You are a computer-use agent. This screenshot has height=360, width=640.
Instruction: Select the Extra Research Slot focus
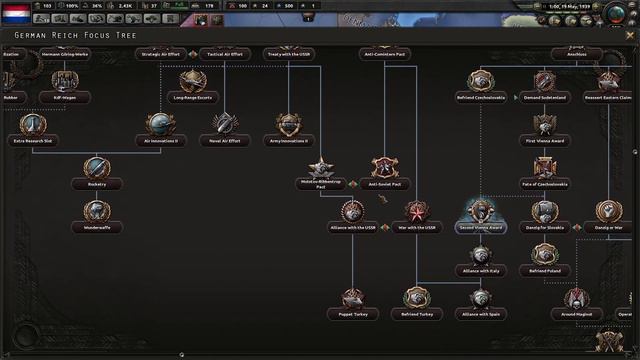point(33,130)
